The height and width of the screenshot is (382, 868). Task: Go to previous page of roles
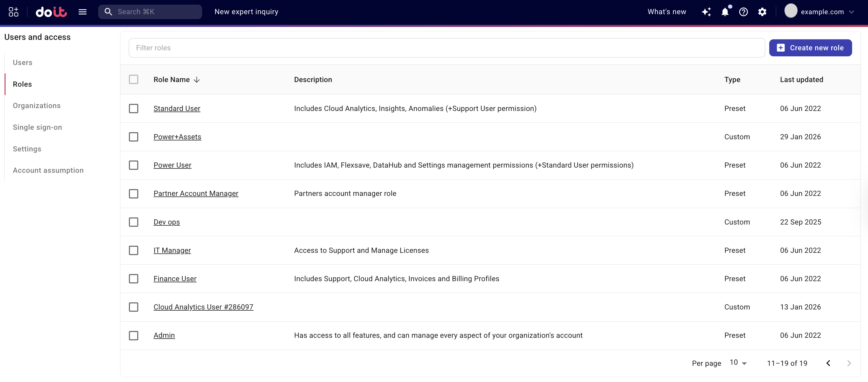tap(828, 363)
